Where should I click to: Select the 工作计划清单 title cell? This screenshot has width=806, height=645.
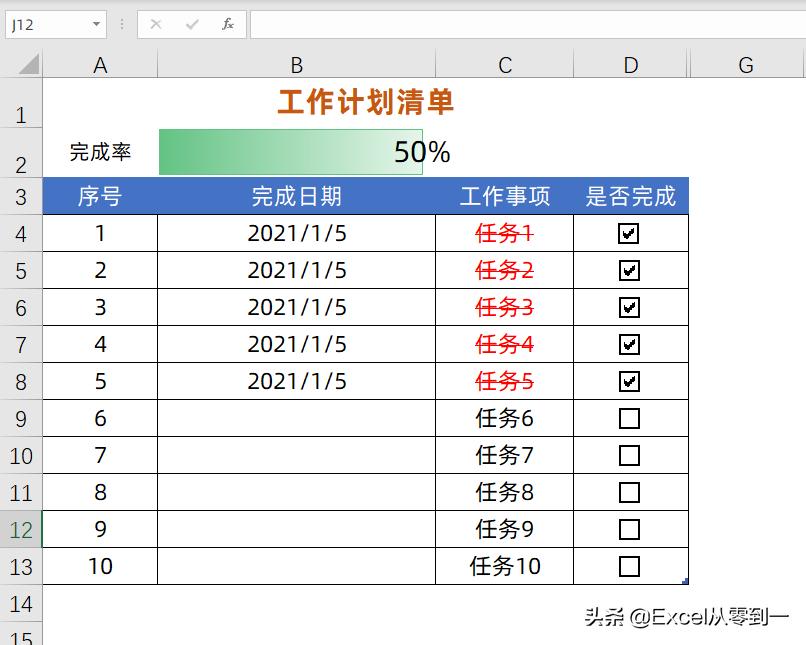tap(365, 103)
